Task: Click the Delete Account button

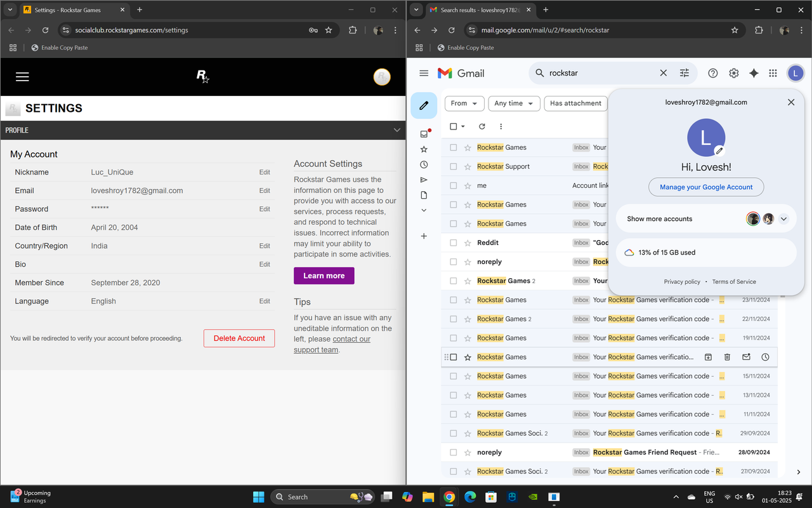Action: (x=239, y=338)
